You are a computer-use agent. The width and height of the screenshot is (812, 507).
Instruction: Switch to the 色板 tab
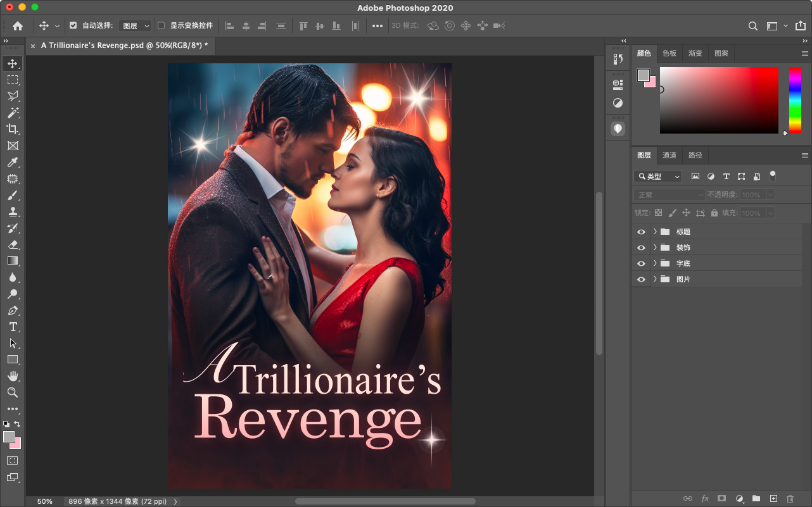point(669,53)
